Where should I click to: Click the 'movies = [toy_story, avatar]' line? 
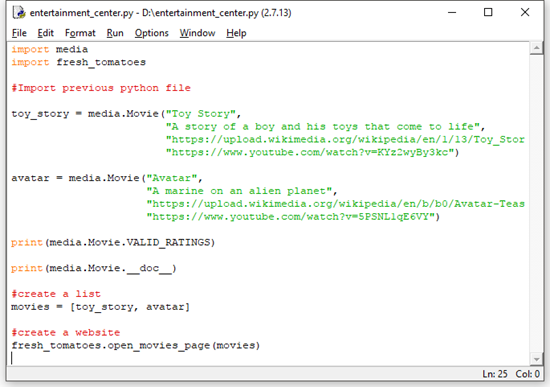[100, 307]
